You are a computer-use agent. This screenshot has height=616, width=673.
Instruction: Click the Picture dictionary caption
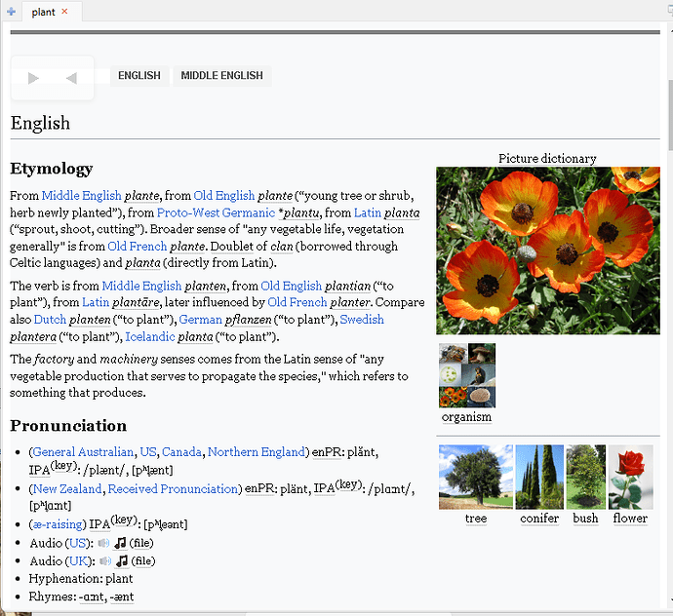(547, 159)
